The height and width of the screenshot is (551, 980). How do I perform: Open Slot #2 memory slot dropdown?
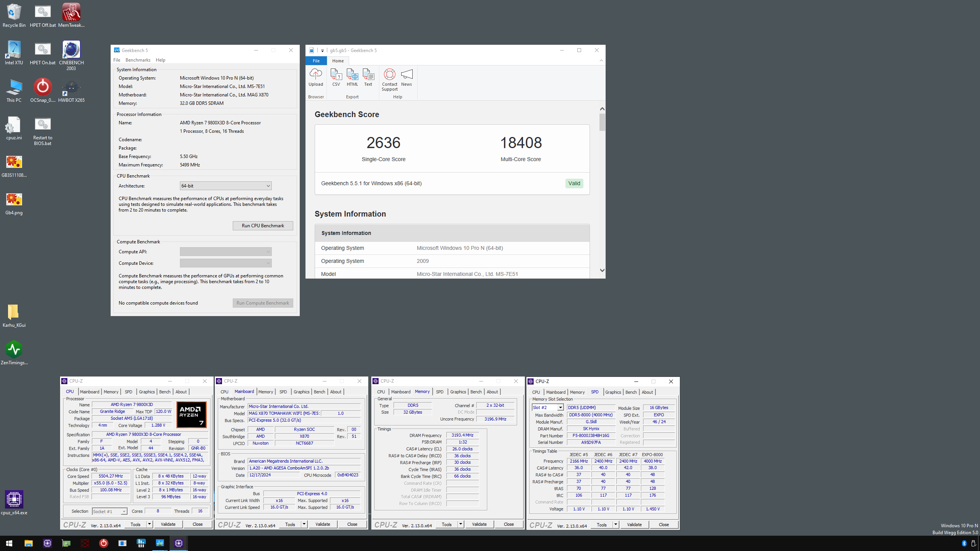point(547,408)
